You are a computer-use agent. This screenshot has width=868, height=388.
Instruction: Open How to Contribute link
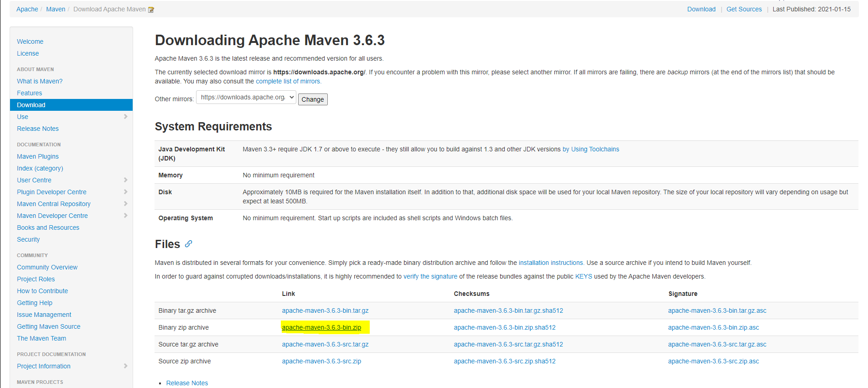[42, 291]
